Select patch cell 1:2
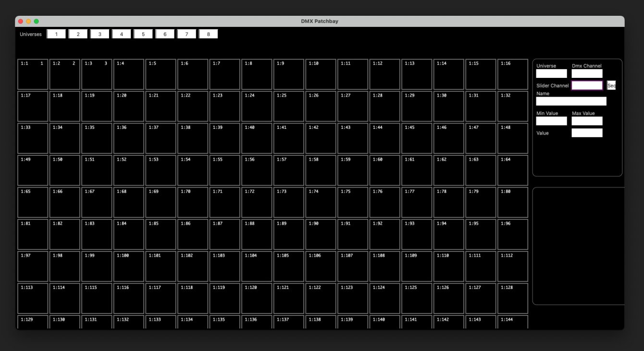This screenshot has width=644, height=351. pyautogui.click(x=65, y=74)
